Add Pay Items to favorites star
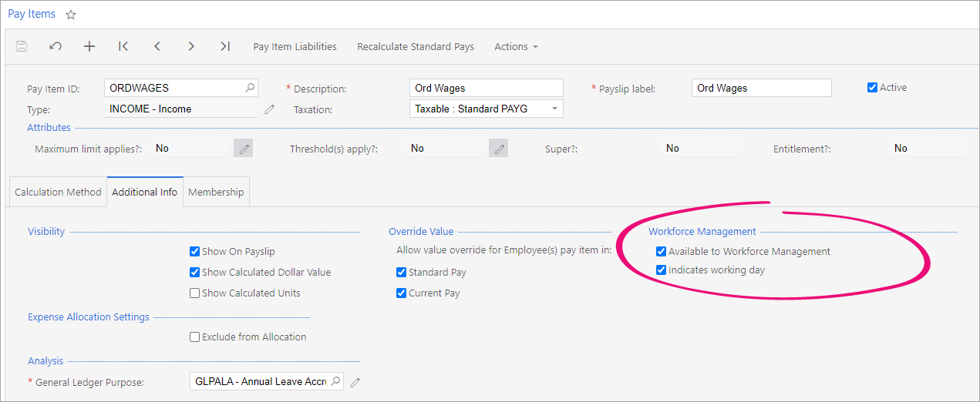Viewport: 980px width, 402px height. [x=71, y=15]
